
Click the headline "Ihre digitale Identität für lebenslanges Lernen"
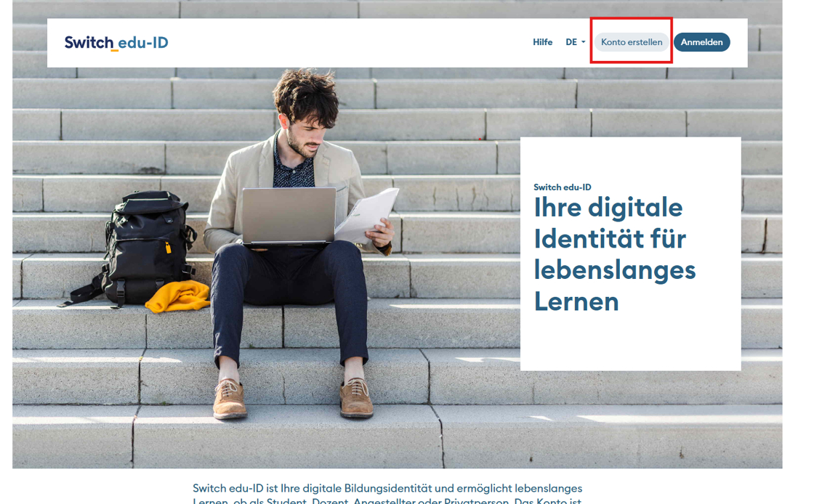tap(615, 254)
